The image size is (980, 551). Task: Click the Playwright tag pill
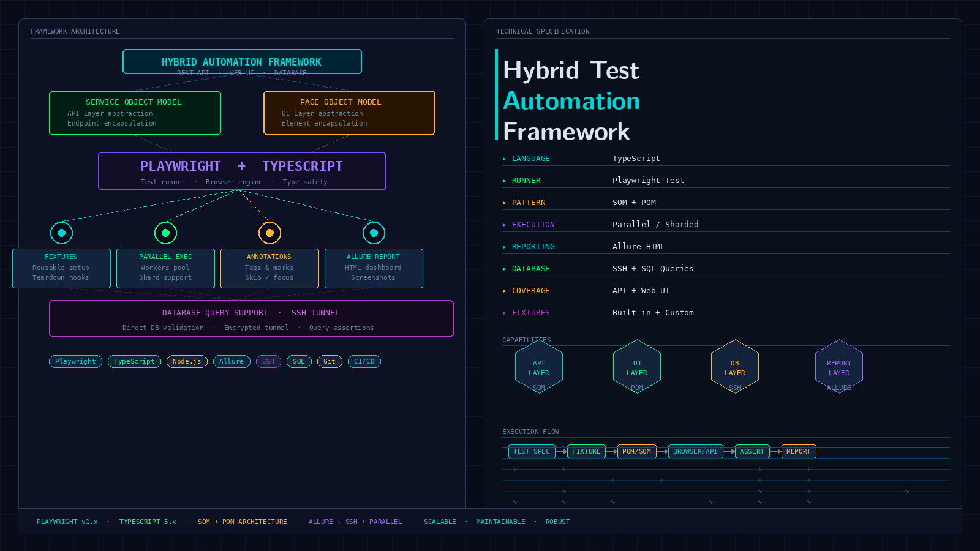[x=75, y=362]
